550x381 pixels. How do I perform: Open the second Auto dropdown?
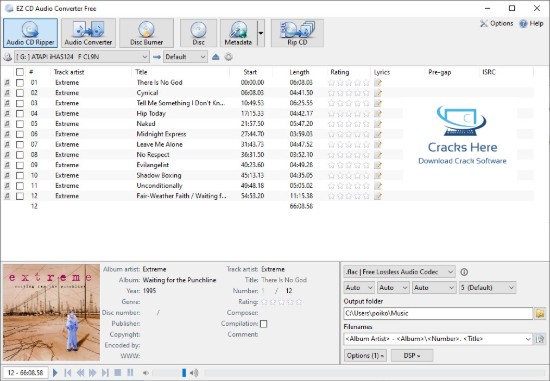click(393, 288)
